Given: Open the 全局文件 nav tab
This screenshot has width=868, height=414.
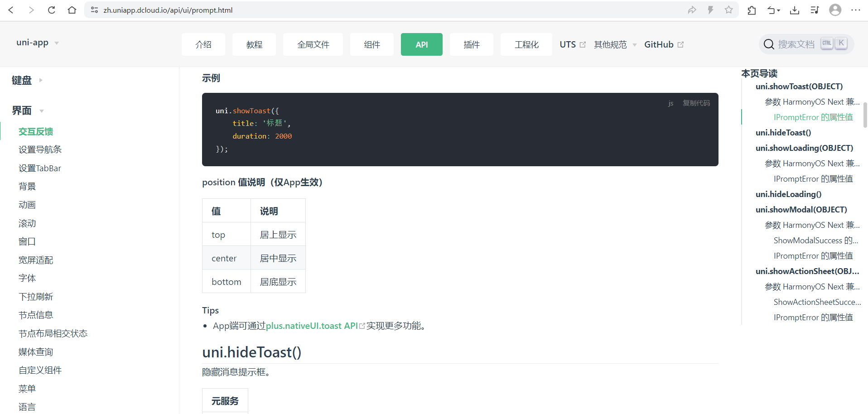Looking at the screenshot, I should click(x=313, y=44).
